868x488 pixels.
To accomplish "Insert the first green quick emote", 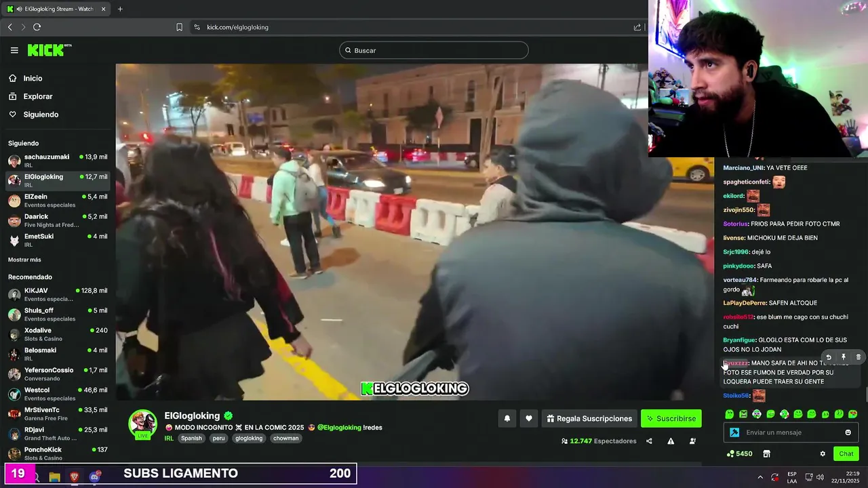I will tap(730, 414).
